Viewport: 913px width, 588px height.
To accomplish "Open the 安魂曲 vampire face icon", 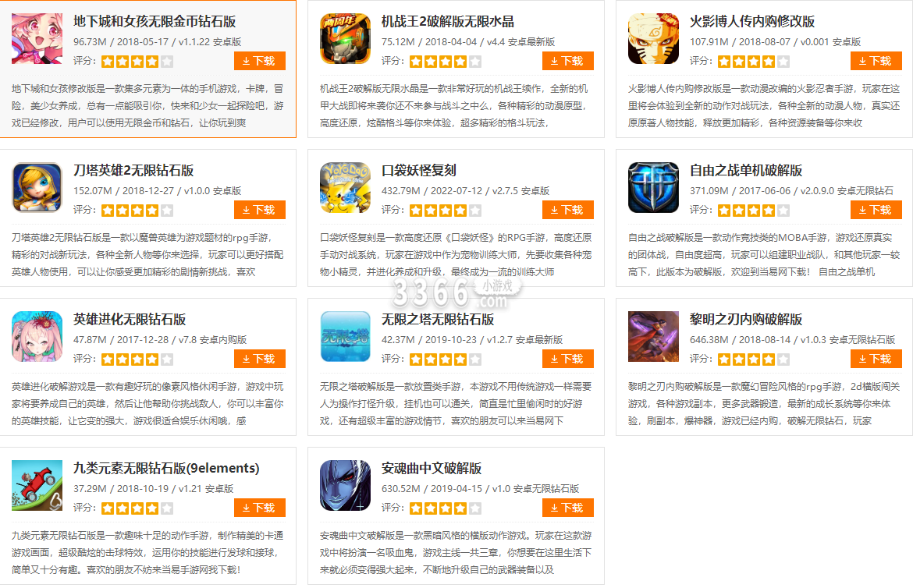I will click(x=345, y=486).
